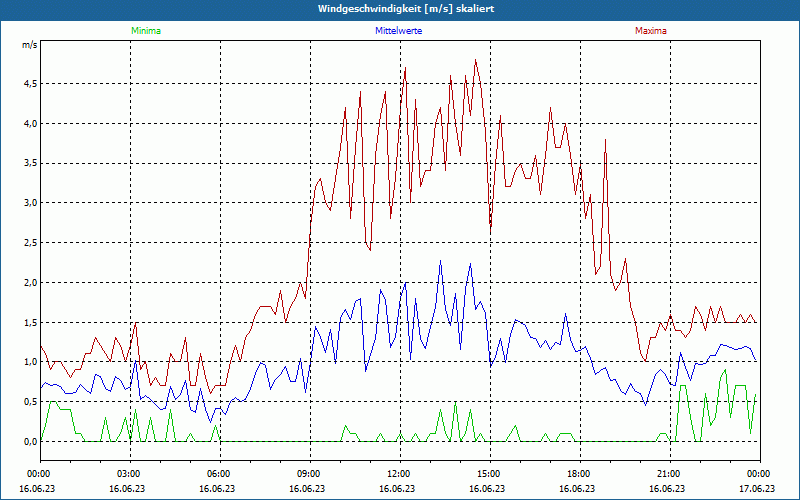
Task: Click the 0,0 y-axis value
Action: pyautogui.click(x=30, y=442)
